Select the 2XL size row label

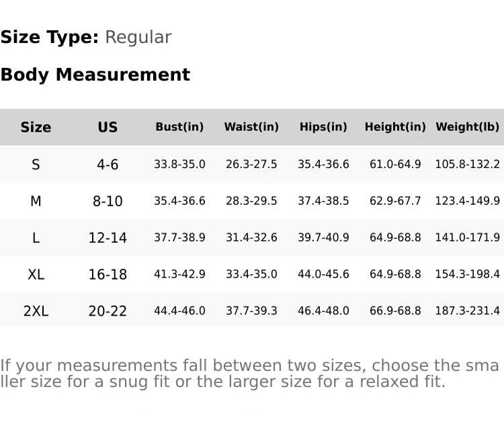(x=36, y=310)
